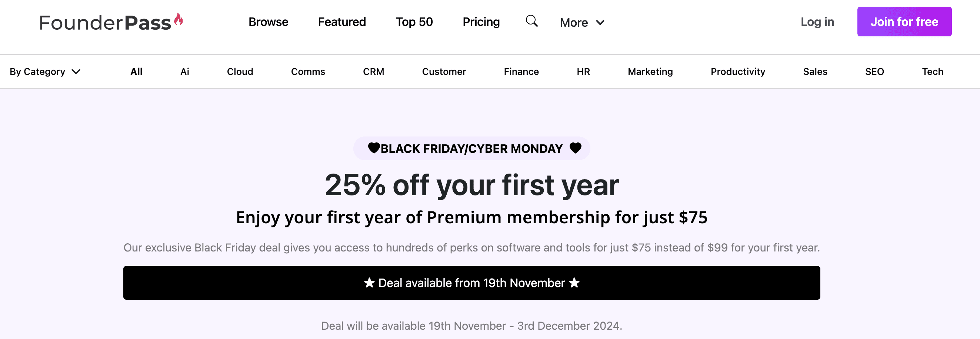The width and height of the screenshot is (980, 339).
Task: Switch to the Cloud category
Action: [240, 72]
